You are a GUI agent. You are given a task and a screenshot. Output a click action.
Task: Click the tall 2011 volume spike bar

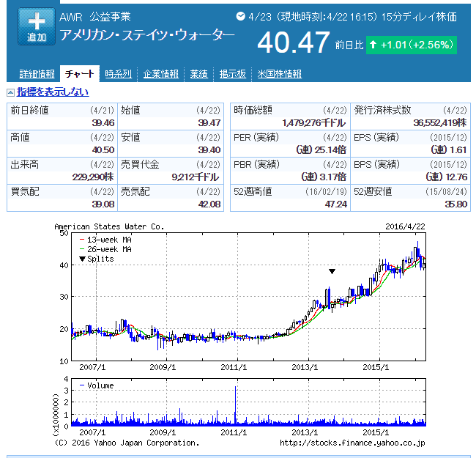click(235, 405)
